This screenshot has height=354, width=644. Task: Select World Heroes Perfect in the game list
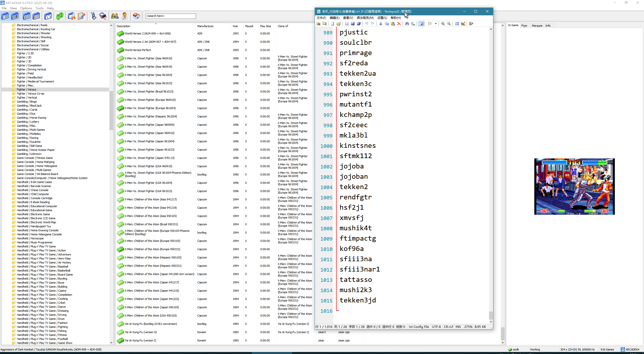pyautogui.click(x=138, y=50)
